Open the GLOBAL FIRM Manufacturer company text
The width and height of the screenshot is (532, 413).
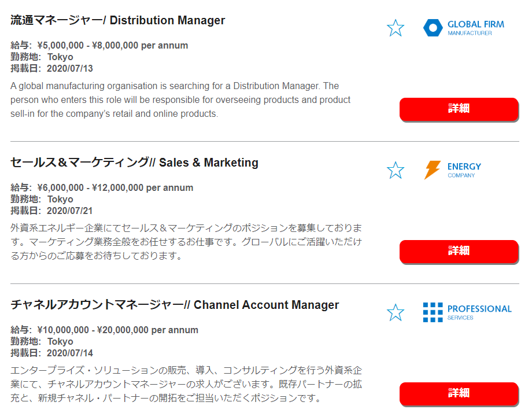click(476, 28)
